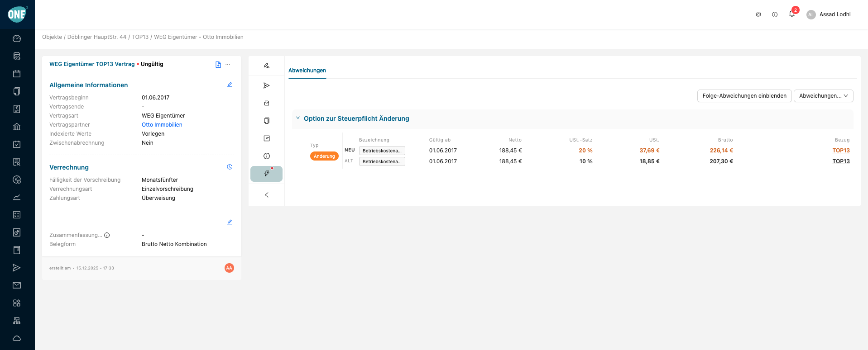Open the info icon in top bar
The width and height of the screenshot is (868, 350).
click(775, 14)
